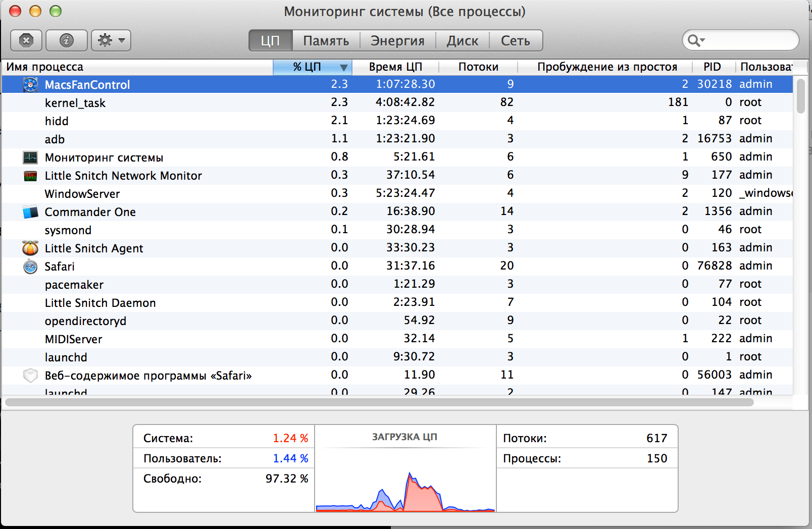Open the Диск tab
Screen dimensions: 812x529
[x=462, y=41]
